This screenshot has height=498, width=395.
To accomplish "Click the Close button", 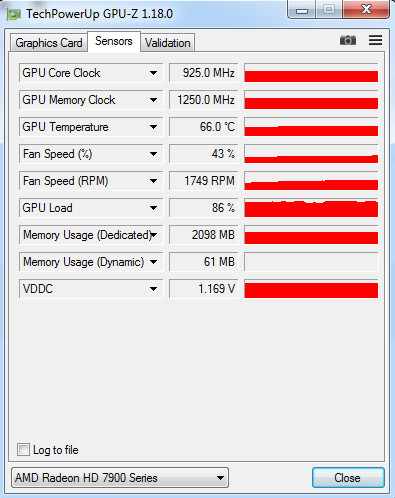I will 348,478.
